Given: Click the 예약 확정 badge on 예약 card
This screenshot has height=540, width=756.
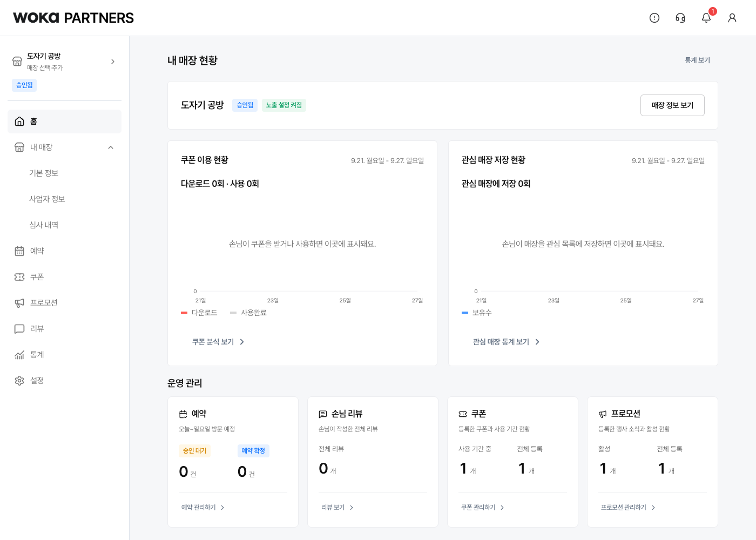Looking at the screenshot, I should click(x=253, y=451).
